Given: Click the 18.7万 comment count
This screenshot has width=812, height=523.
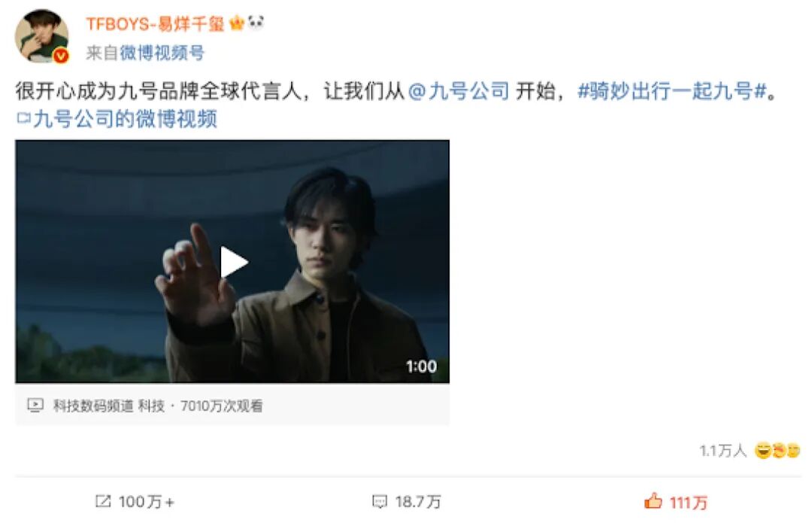Looking at the screenshot, I should click(418, 501).
